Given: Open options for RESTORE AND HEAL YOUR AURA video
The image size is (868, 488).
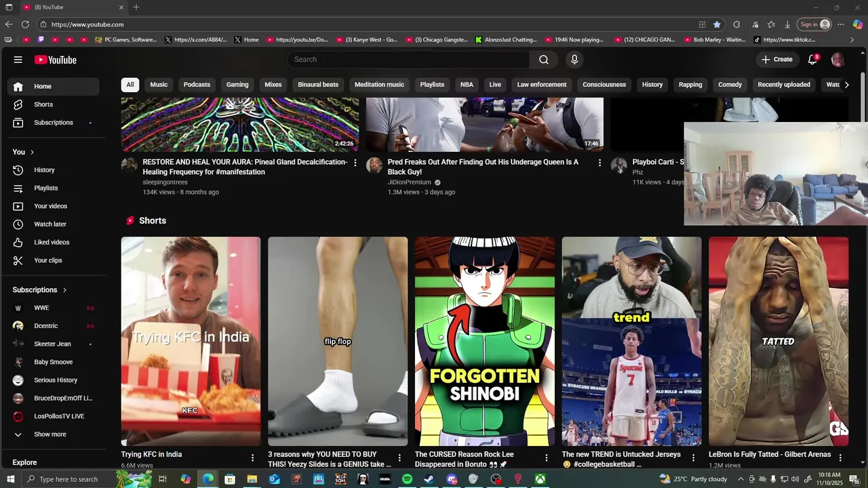Looking at the screenshot, I should pos(355,163).
